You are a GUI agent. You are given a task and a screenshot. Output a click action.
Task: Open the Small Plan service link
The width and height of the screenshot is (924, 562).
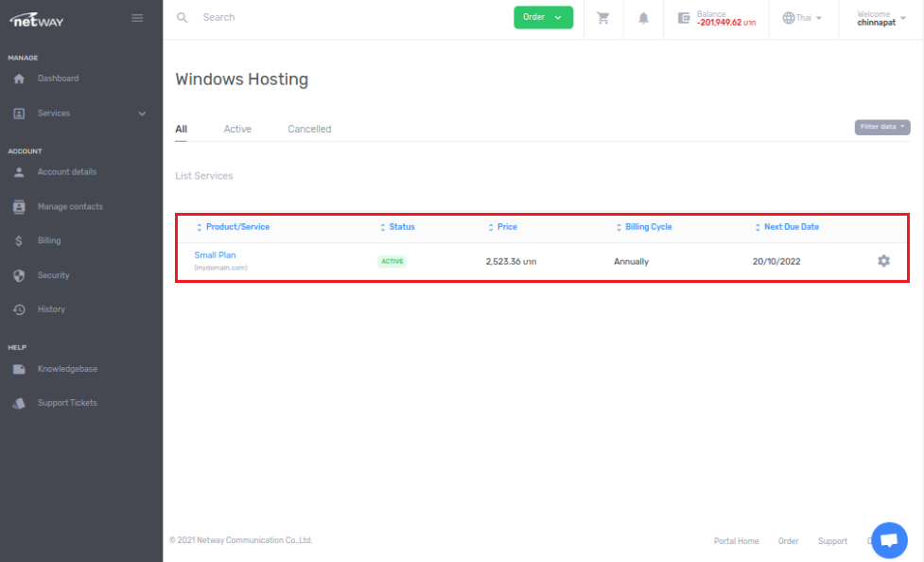point(215,255)
